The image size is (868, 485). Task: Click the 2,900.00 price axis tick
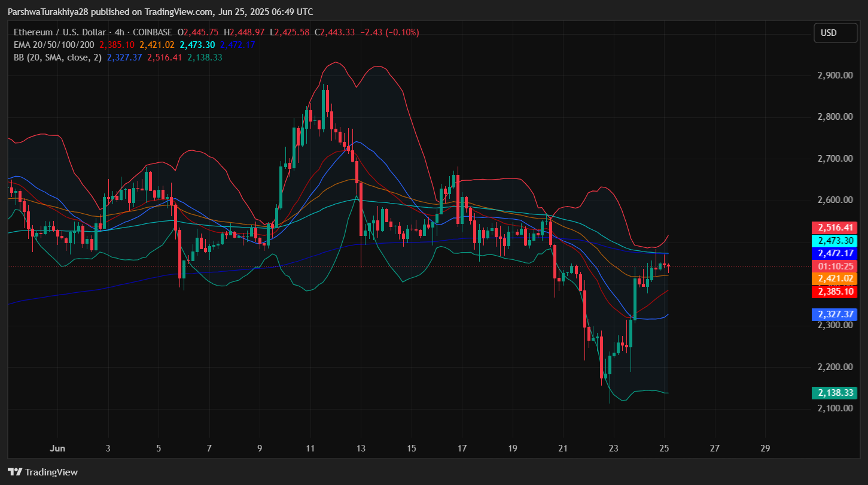835,75
